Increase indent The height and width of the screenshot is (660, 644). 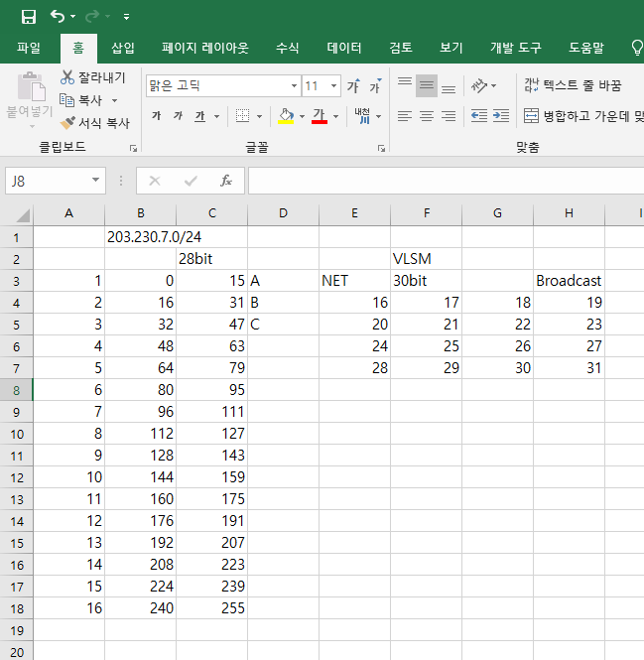pos(501,116)
